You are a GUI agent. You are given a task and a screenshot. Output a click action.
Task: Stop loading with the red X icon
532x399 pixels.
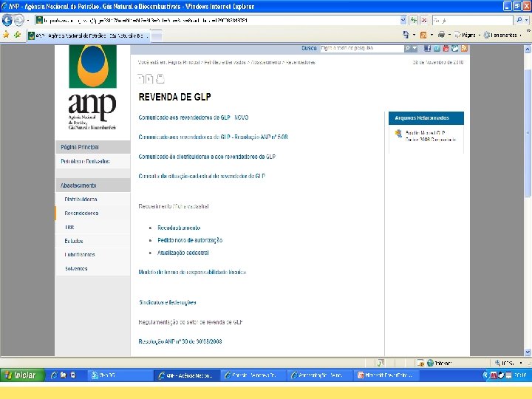pyautogui.click(x=424, y=21)
